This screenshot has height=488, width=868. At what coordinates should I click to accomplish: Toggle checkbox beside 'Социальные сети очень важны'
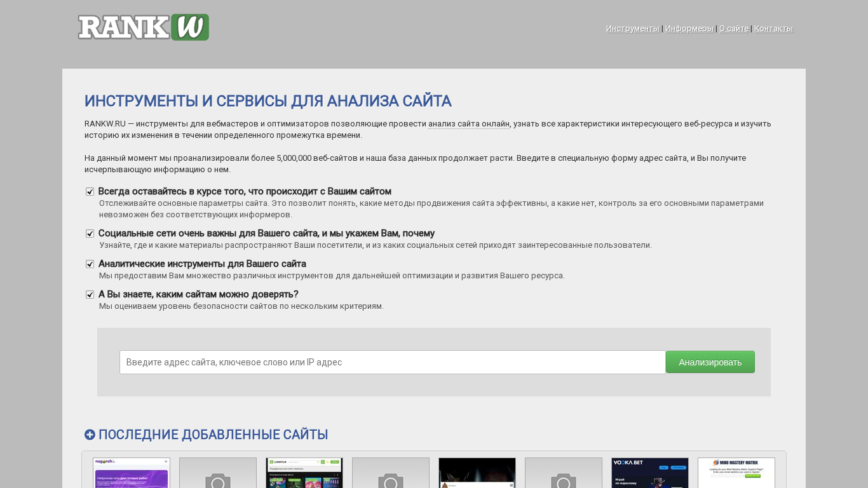[x=90, y=234]
